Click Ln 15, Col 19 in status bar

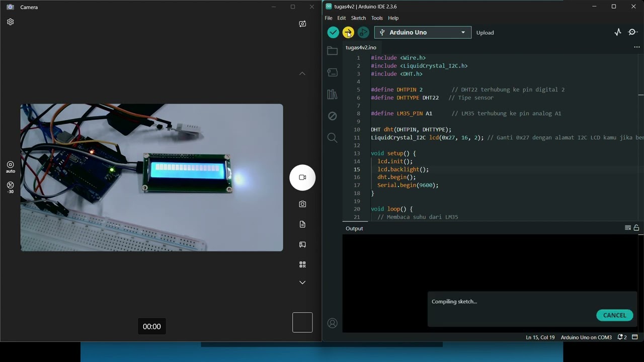tap(540, 337)
